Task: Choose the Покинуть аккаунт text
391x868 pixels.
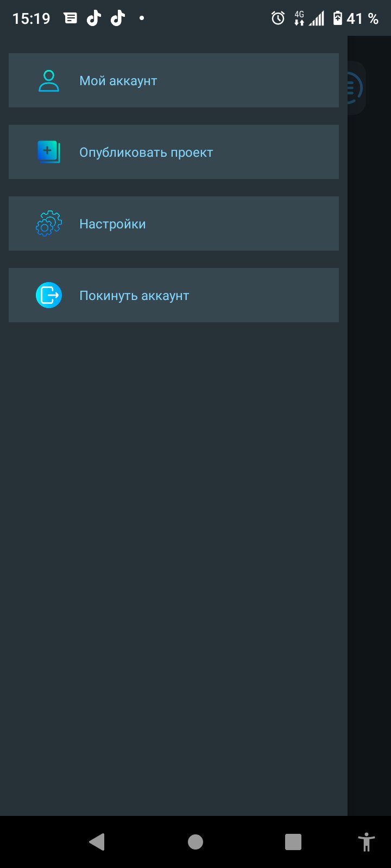Action: (x=134, y=296)
